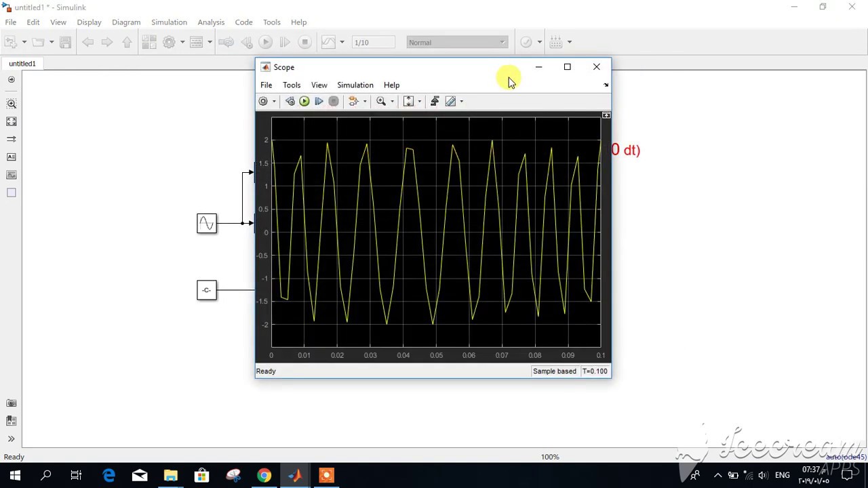Screen dimensions: 868x488
Task: Click Hide/Show Explorer Bar icon in palette
Action: coord(11,79)
